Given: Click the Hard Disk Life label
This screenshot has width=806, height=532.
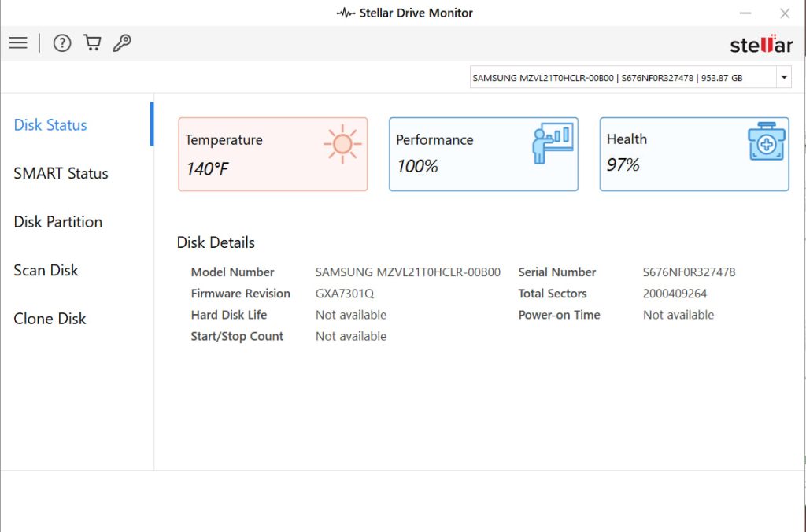Looking at the screenshot, I should click(x=229, y=315).
